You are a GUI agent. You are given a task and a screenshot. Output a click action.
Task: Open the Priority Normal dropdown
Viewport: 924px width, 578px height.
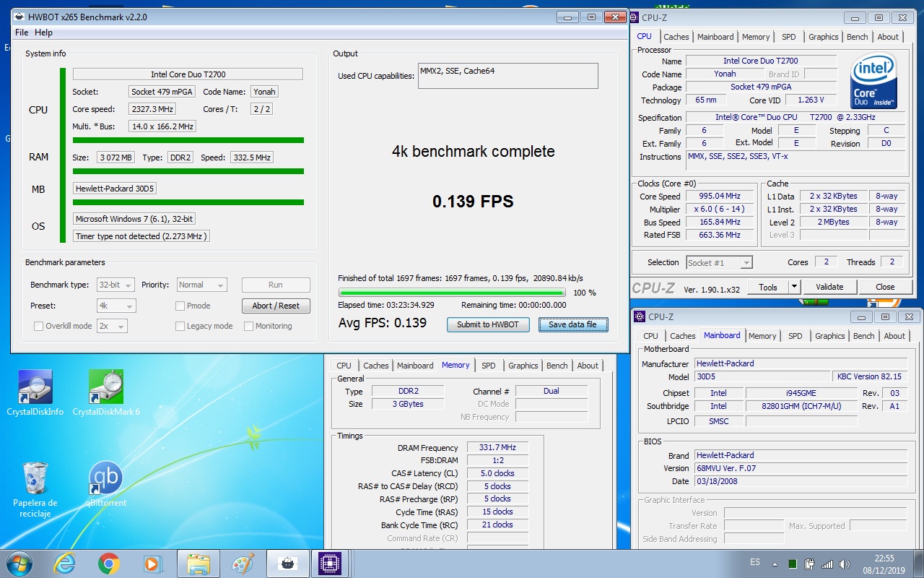tap(201, 285)
